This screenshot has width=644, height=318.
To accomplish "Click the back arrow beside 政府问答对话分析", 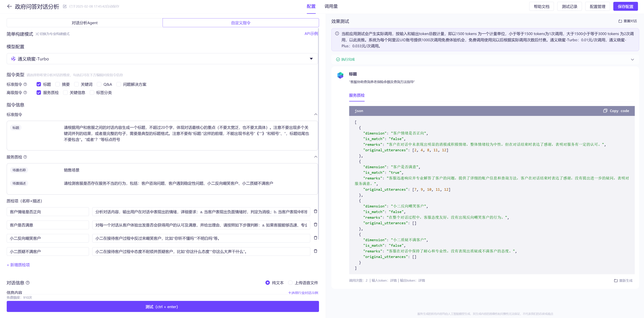I will click(10, 7).
